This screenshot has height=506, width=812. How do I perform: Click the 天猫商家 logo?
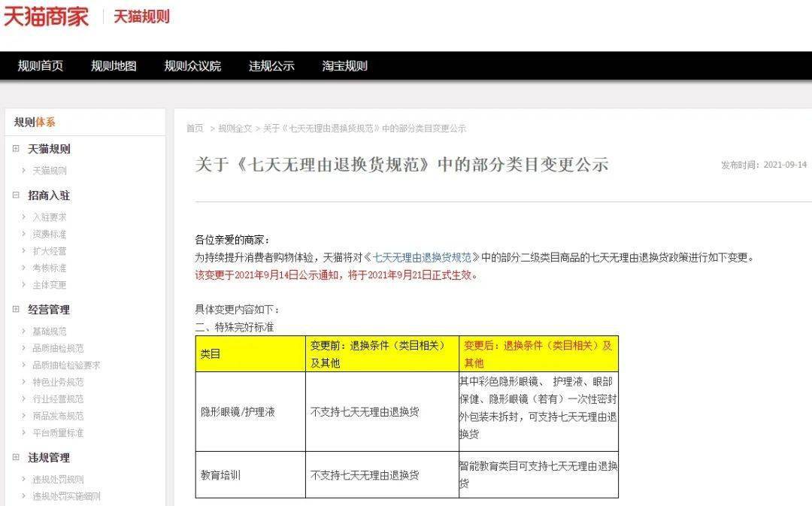tap(46, 17)
